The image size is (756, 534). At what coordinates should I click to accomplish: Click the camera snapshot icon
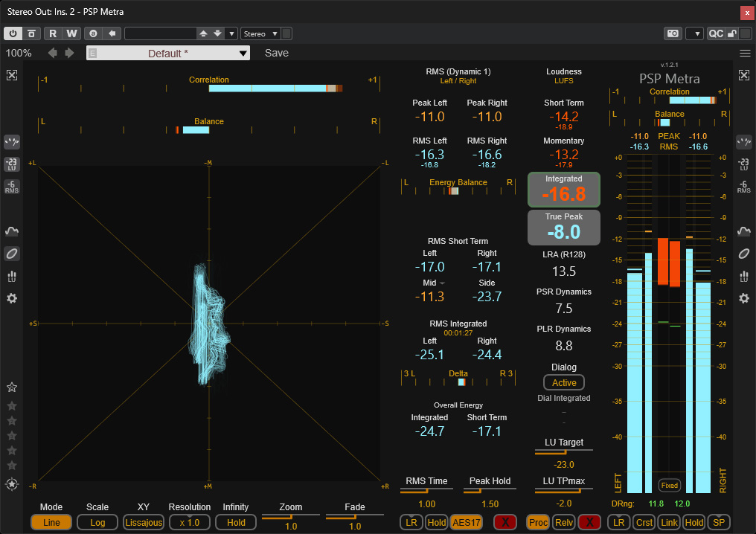673,33
